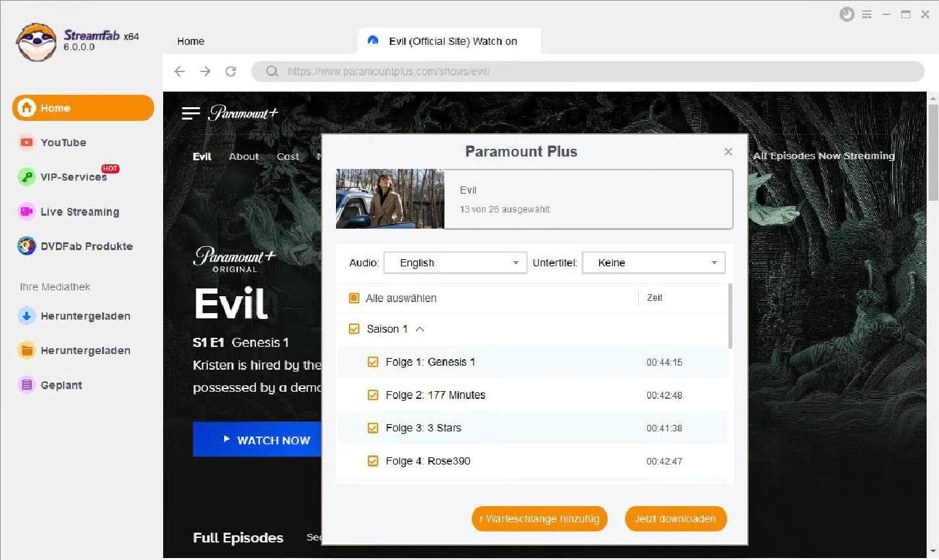Click the Evil episode thumbnail image
Screen dimensions: 939x560
coord(390,199)
